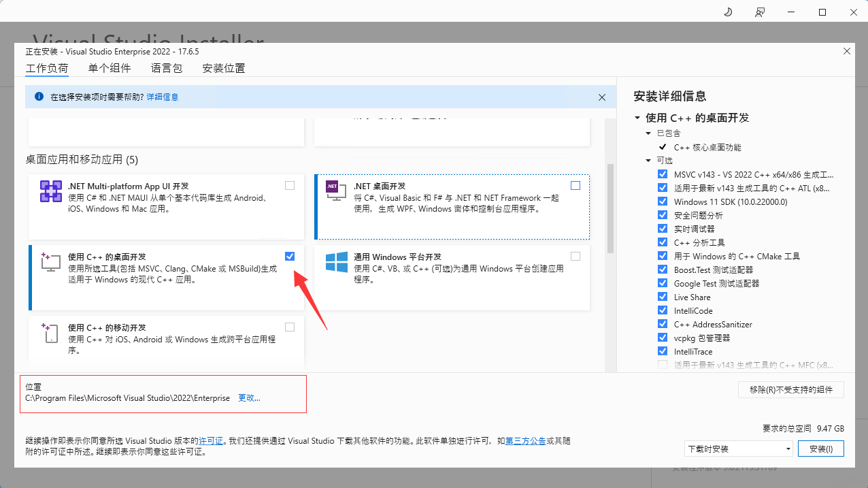The image size is (868, 488).
Task: Uncheck the Boost.Test 测试适配器 option
Action: click(663, 270)
